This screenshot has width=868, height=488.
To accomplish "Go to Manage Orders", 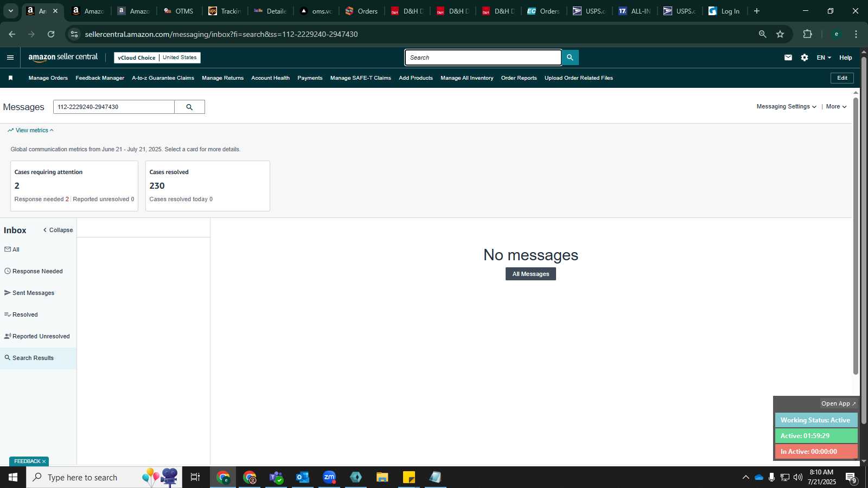I will (x=48, y=78).
